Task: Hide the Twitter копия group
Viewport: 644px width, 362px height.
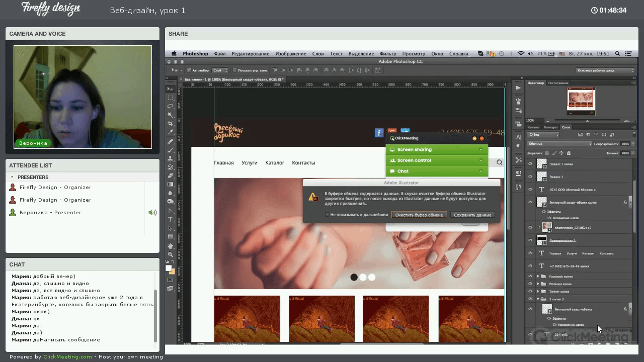Action: coord(530,292)
